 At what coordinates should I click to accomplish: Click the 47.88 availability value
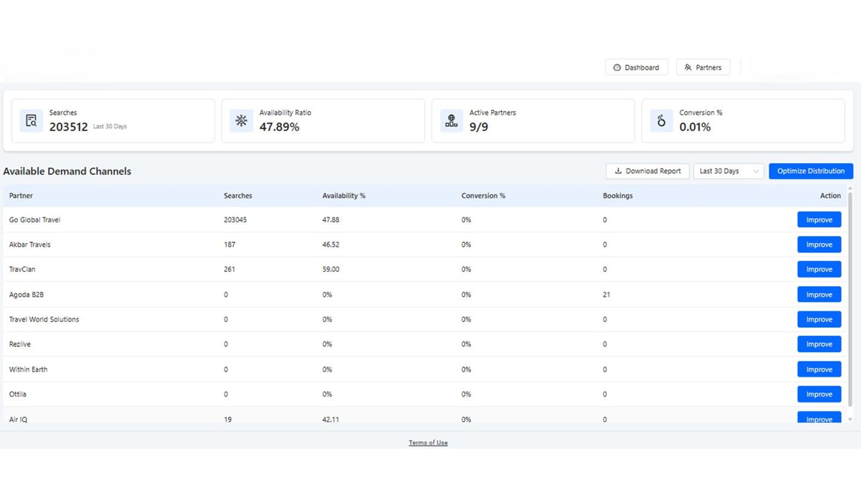click(331, 219)
